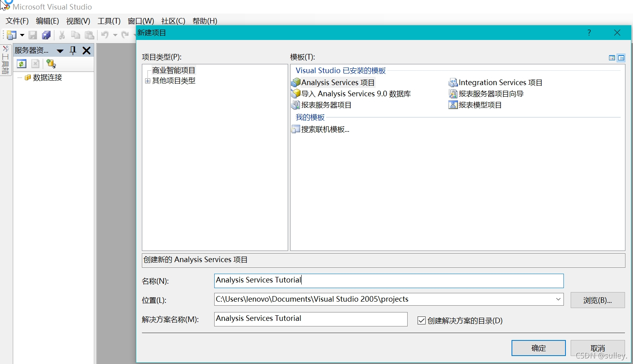This screenshot has height=364, width=633.
Task: Open the 视图(V) menu
Action: click(x=78, y=21)
